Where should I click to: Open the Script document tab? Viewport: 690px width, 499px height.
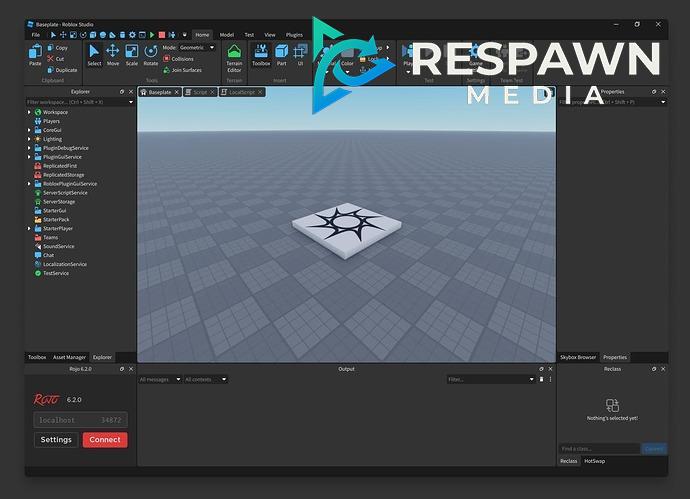(x=200, y=92)
